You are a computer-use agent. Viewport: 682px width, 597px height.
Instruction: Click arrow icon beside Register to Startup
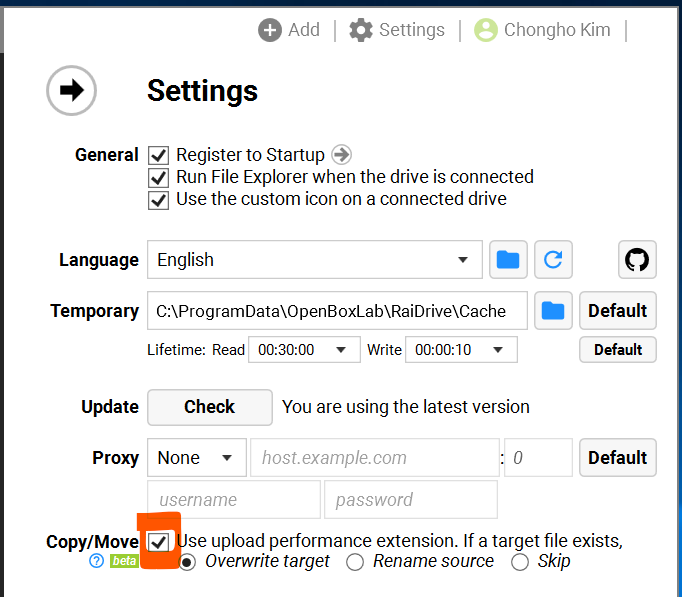(x=342, y=155)
